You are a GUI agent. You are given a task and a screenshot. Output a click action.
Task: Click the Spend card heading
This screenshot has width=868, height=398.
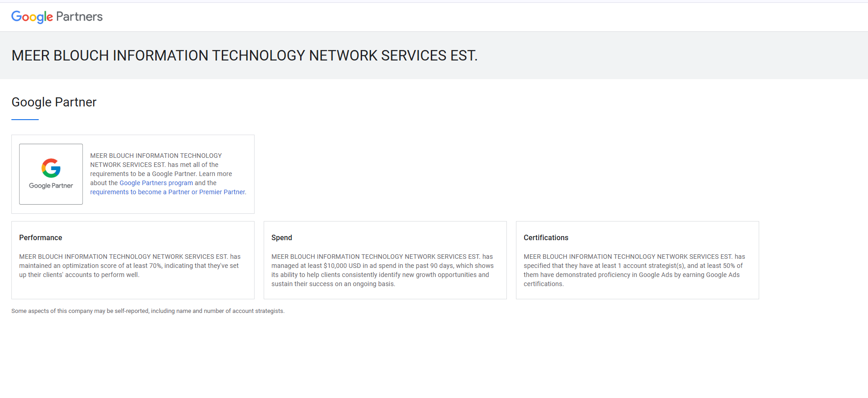[x=281, y=237]
